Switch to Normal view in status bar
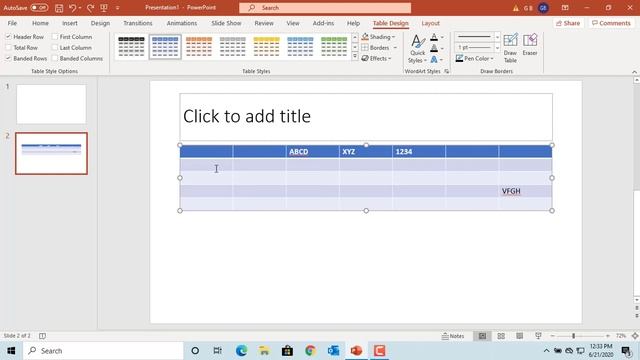 point(482,336)
